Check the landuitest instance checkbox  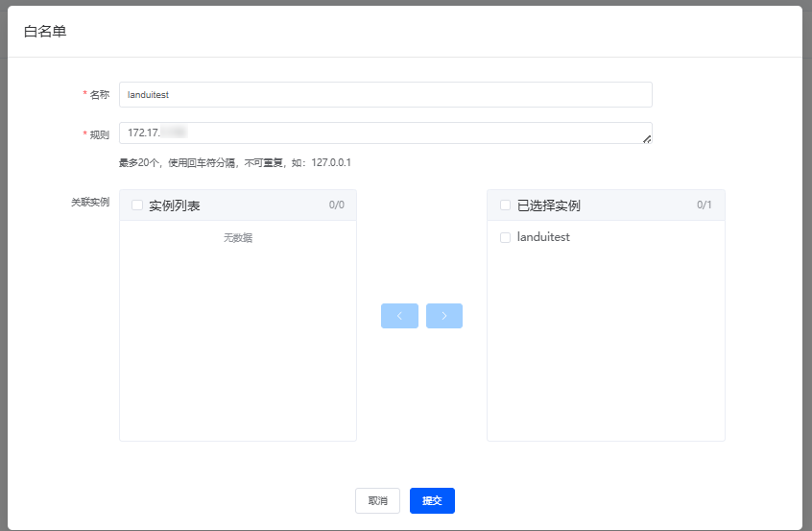(506, 237)
